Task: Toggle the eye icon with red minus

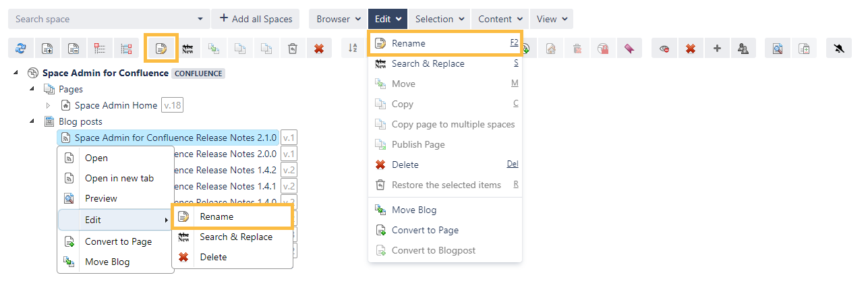Action: tap(664, 49)
